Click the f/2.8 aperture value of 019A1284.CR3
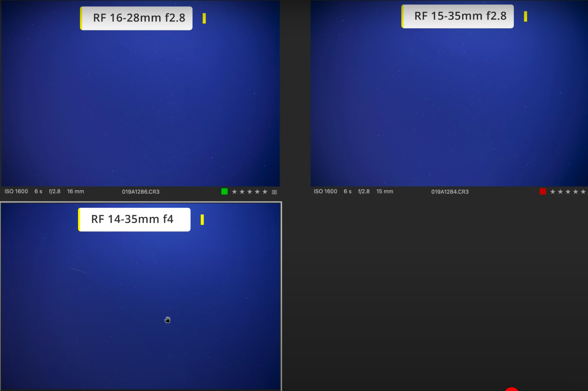Viewport: 588px width, 391px height. pos(364,191)
